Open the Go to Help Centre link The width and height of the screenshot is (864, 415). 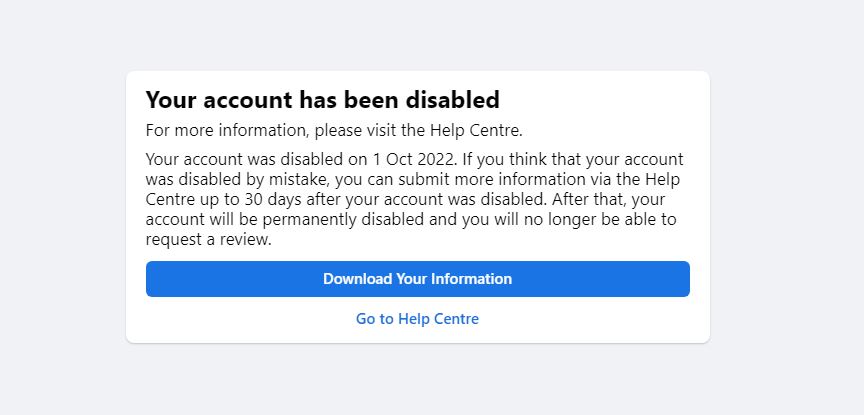(x=417, y=319)
